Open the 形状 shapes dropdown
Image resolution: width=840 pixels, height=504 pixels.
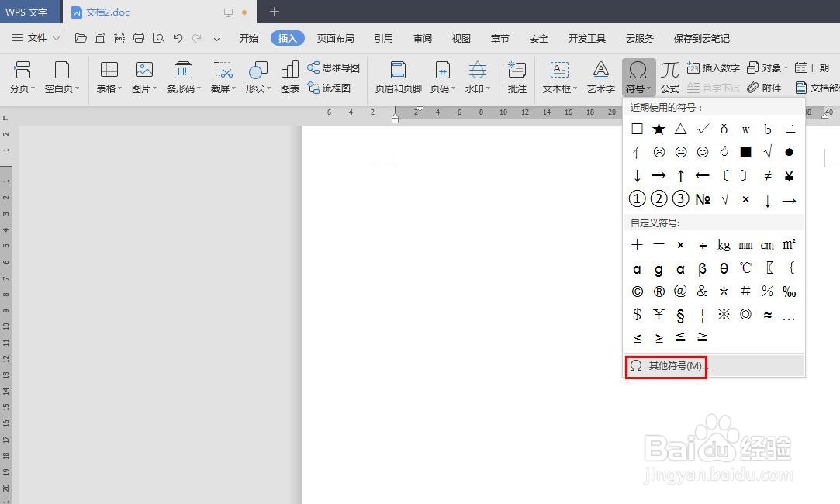(x=258, y=78)
